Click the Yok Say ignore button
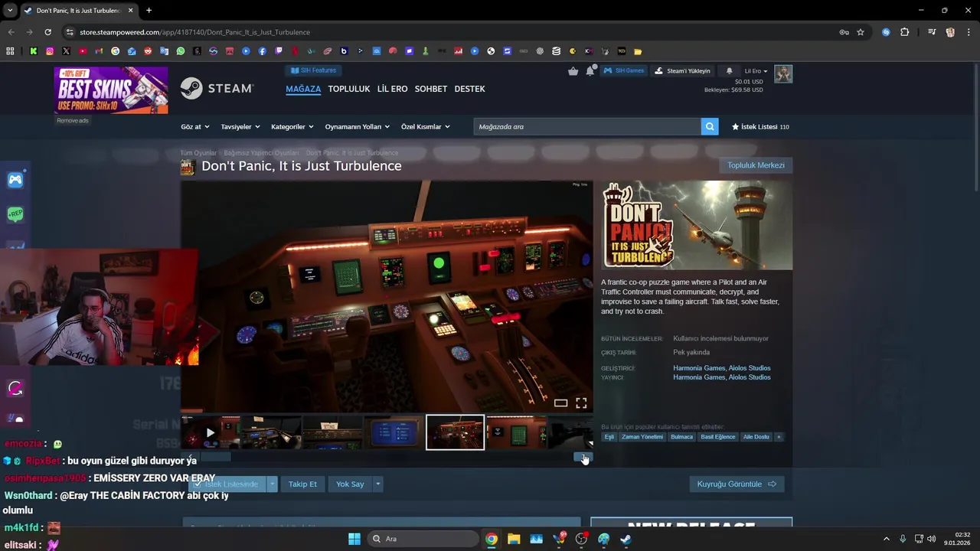Viewport: 980px width, 551px height. [x=350, y=484]
